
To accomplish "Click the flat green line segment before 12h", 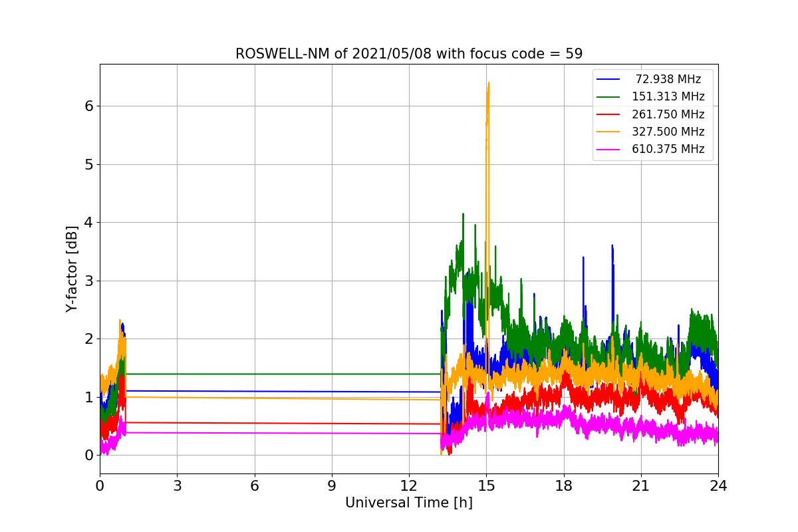I will (x=283, y=374).
